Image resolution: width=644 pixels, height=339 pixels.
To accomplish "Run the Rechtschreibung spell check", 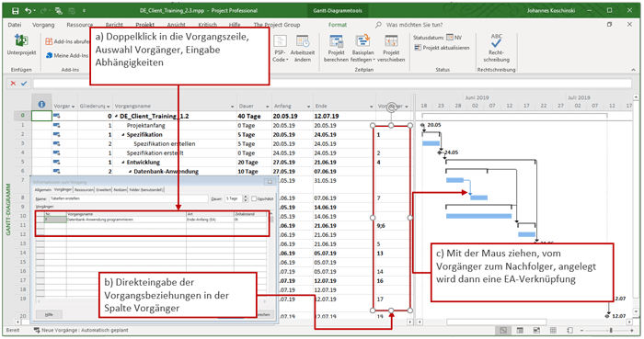I will [x=496, y=49].
